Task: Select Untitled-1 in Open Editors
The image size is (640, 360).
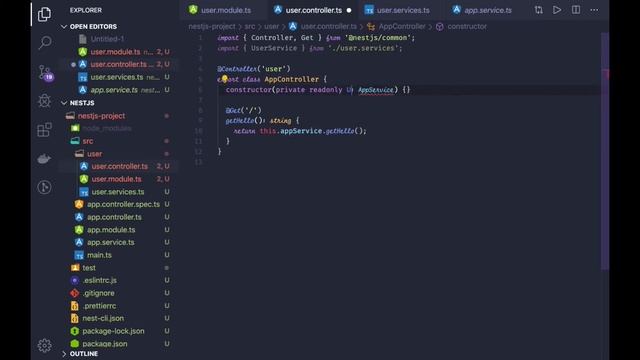Action: click(107, 39)
